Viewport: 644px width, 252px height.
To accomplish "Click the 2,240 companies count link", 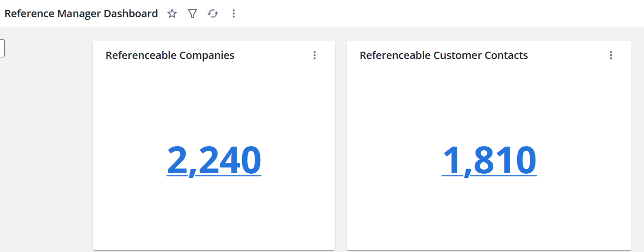I will 214,160.
